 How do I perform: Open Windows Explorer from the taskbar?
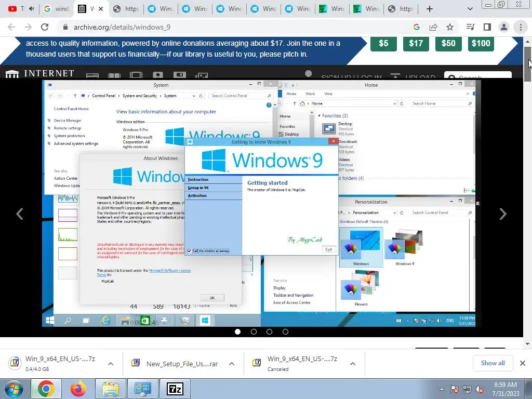[x=111, y=389]
